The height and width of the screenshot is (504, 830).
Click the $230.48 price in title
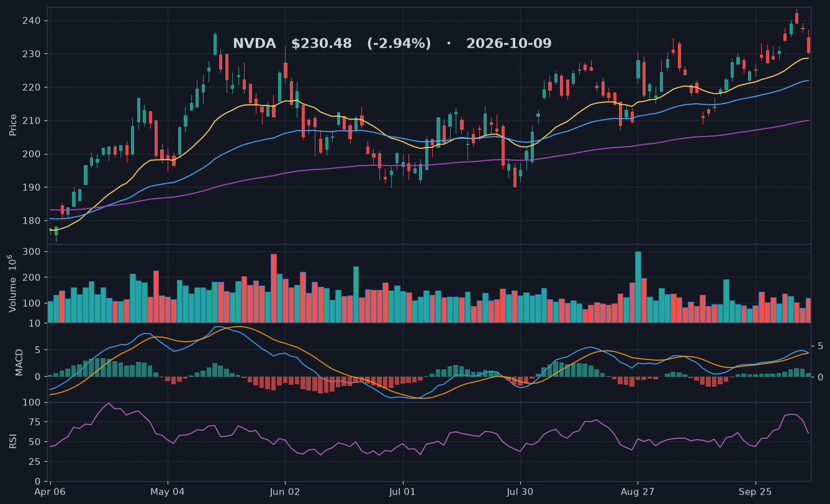322,44
